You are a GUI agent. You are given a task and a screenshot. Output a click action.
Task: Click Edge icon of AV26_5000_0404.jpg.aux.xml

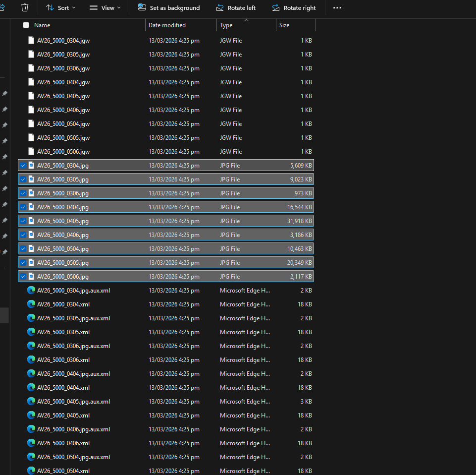31,373
